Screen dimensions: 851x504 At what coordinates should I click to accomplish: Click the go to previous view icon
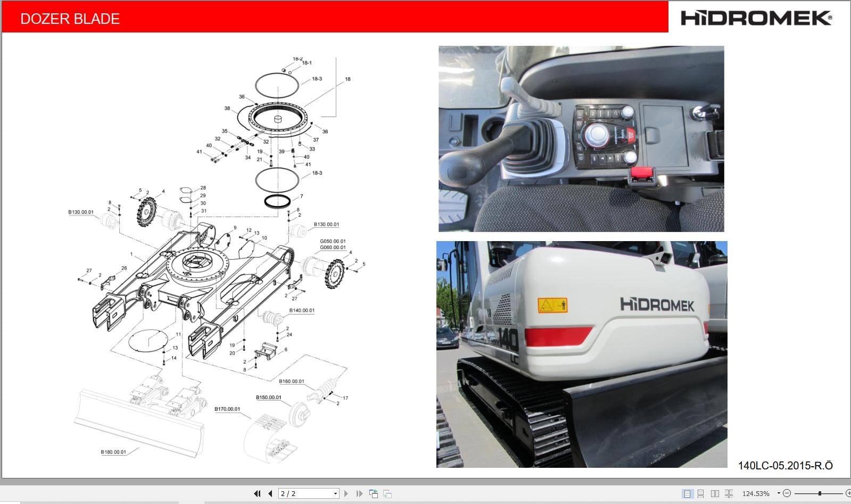click(374, 493)
